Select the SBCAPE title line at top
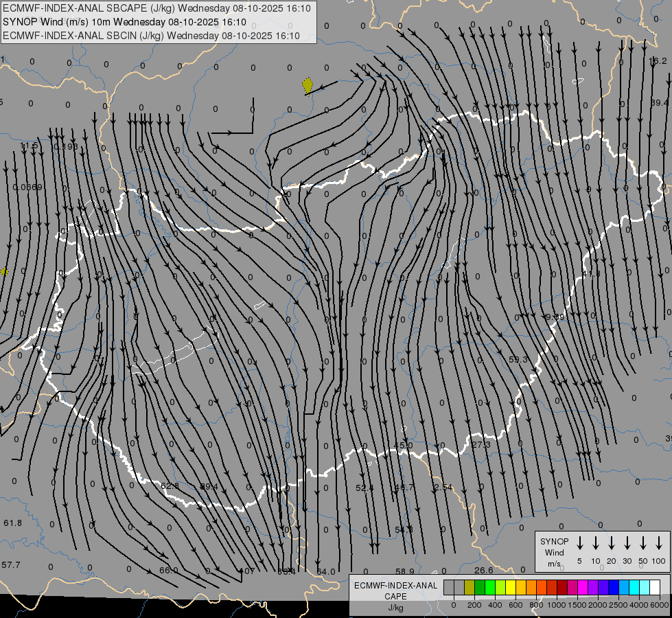The image size is (672, 618). click(x=157, y=8)
